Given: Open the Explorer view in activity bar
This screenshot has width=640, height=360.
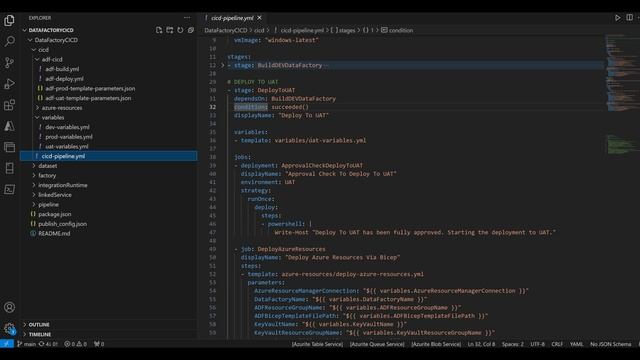Looking at the screenshot, I should (x=9, y=20).
